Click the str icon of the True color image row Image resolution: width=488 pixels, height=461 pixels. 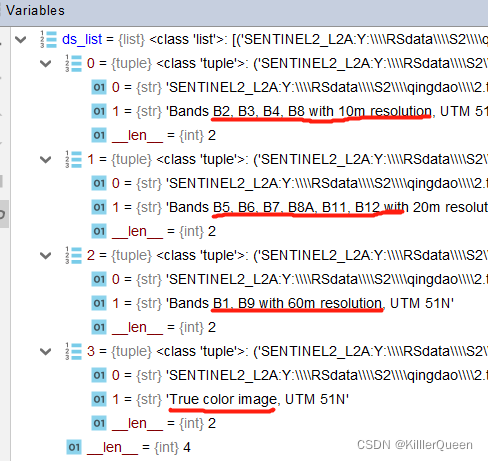[x=99, y=399]
